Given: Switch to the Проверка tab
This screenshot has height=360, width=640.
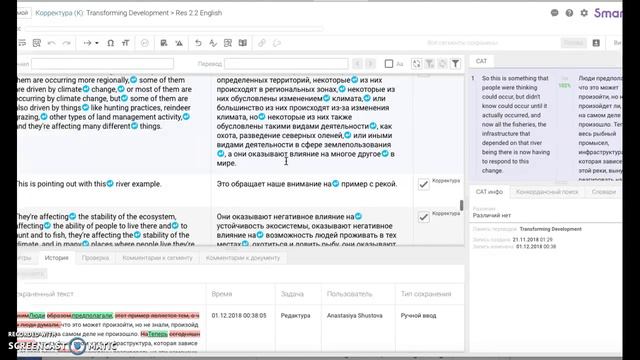Looking at the screenshot, I should 95,258.
